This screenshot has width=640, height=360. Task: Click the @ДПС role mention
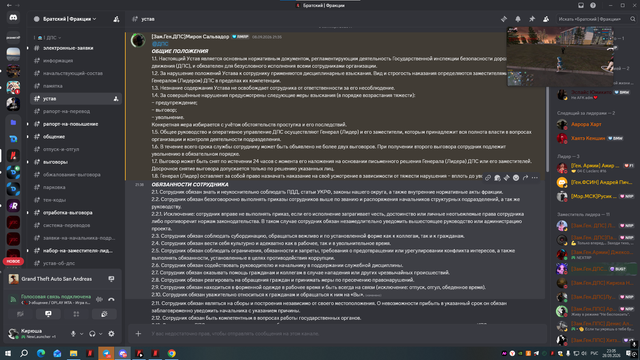coord(160,44)
